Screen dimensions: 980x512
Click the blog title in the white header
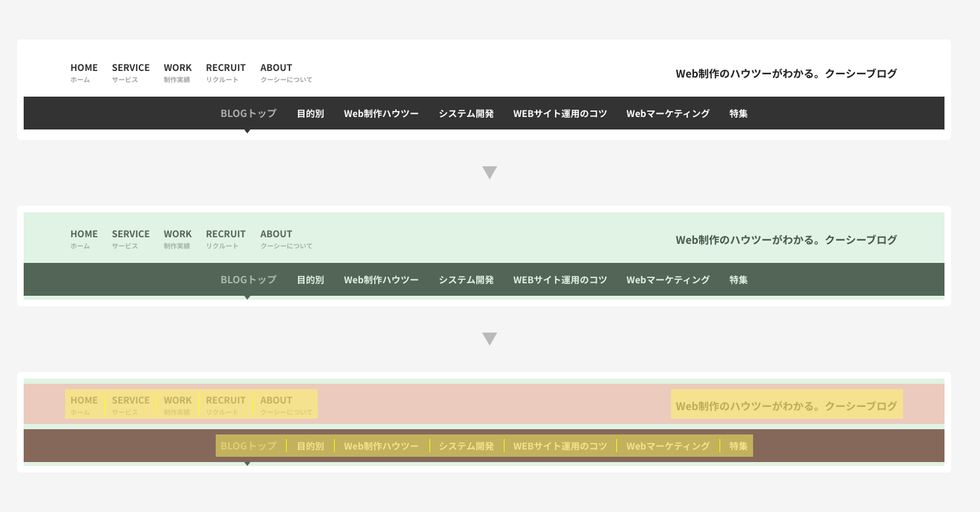[787, 74]
